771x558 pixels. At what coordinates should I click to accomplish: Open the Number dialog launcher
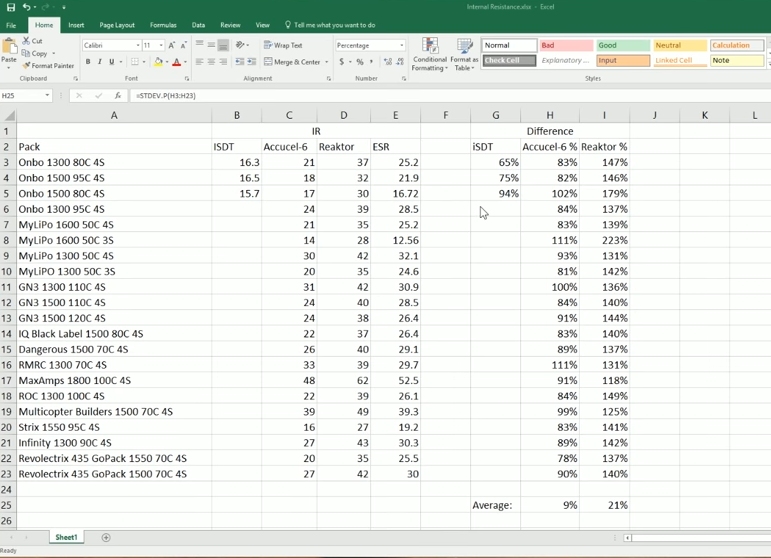(404, 79)
